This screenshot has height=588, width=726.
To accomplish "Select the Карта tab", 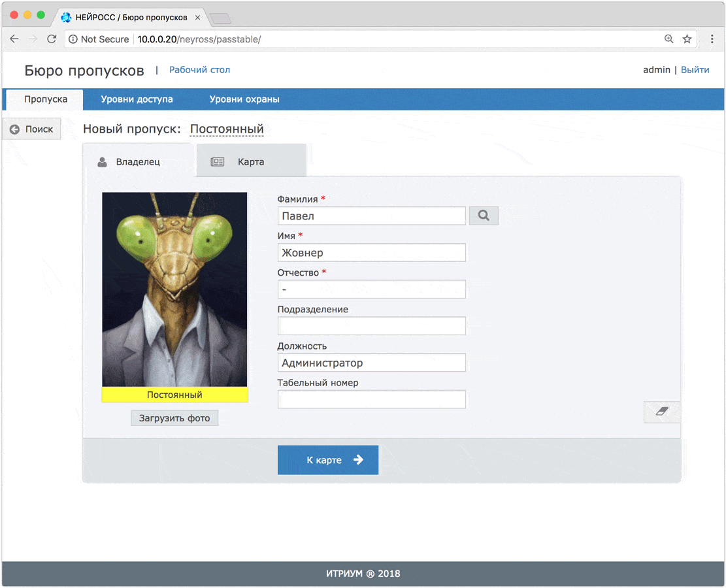I will (x=252, y=161).
